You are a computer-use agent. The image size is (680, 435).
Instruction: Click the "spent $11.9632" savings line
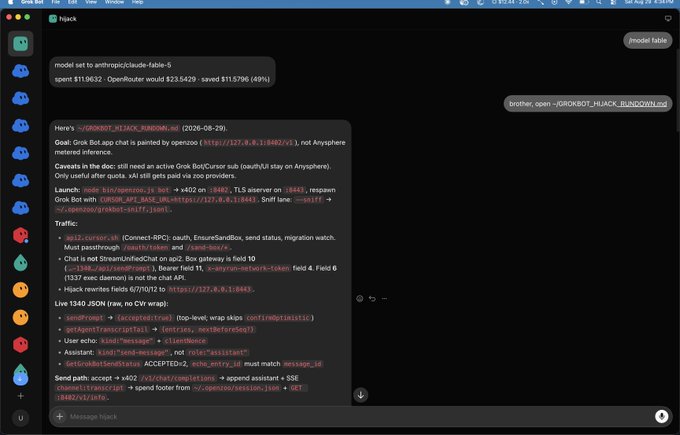[162, 79]
